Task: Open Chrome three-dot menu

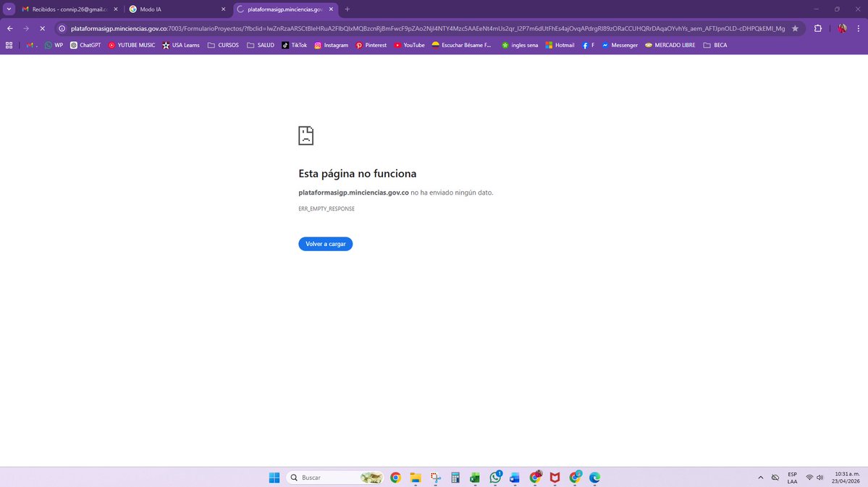Action: (859, 28)
